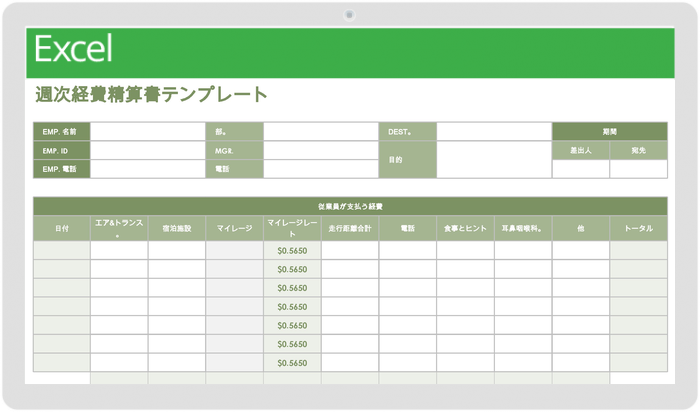Image resolution: width=700 pixels, height=412 pixels.
Task: Click first-row cell under 宿泊施設 header
Action: point(177,251)
